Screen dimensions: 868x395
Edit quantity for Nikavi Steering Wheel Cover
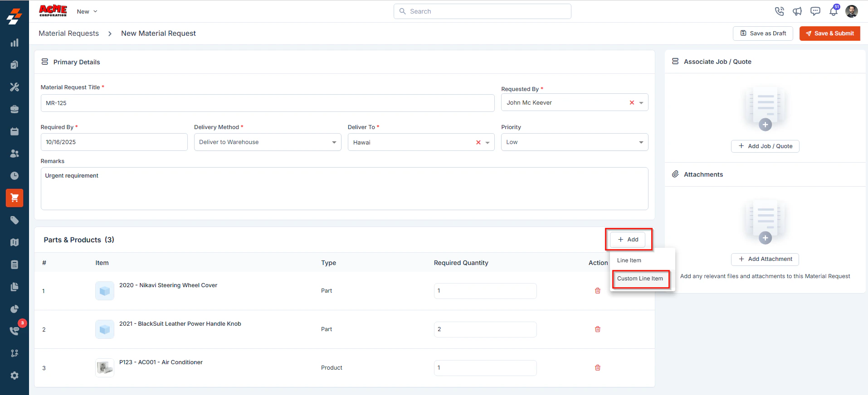click(x=485, y=291)
